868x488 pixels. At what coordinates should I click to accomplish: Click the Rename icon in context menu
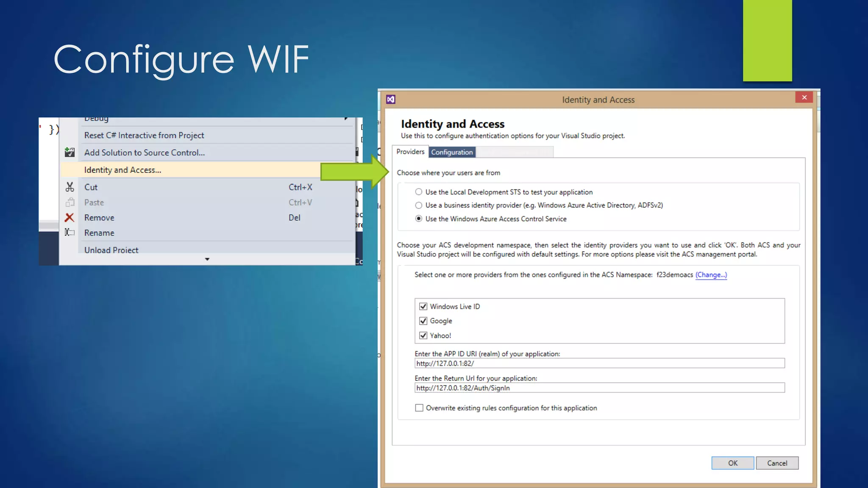70,233
